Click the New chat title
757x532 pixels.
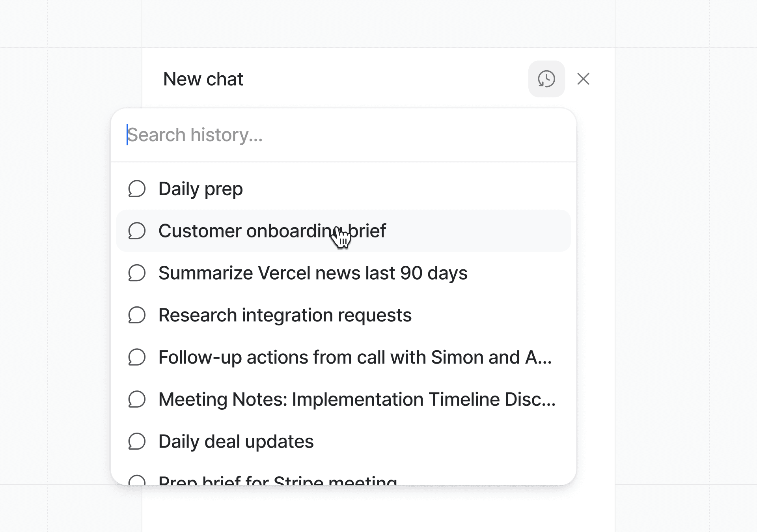pyautogui.click(x=203, y=78)
